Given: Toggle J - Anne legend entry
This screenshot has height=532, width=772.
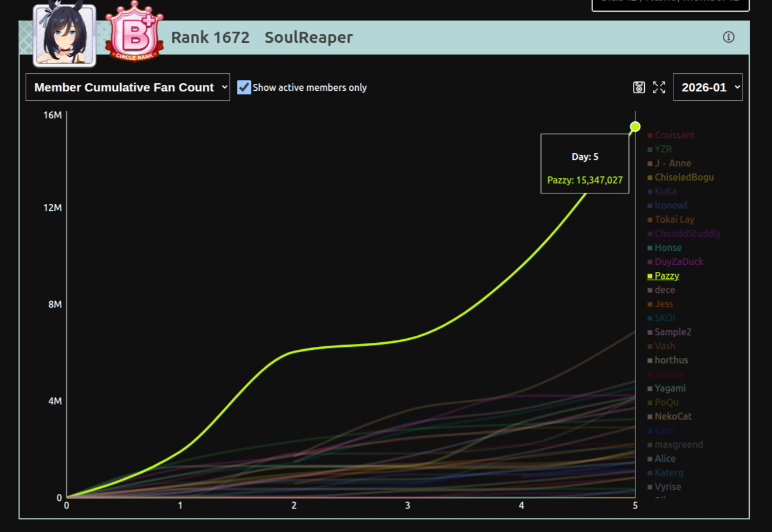Looking at the screenshot, I should (x=669, y=163).
